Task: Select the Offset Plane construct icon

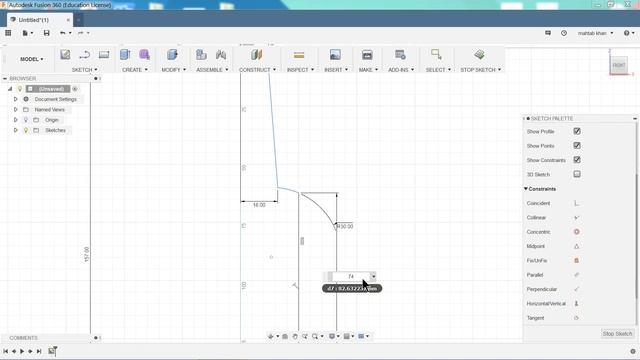Action: point(257,55)
